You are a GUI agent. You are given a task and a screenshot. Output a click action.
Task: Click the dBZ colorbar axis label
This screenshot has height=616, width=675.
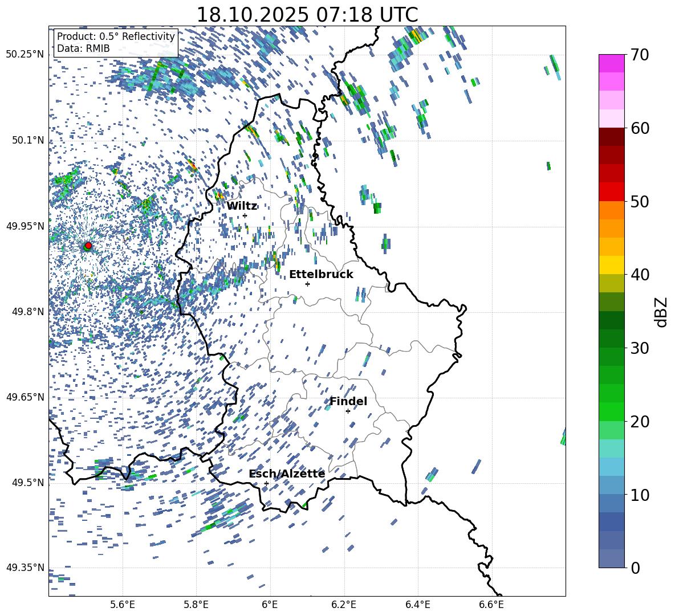(x=661, y=312)
